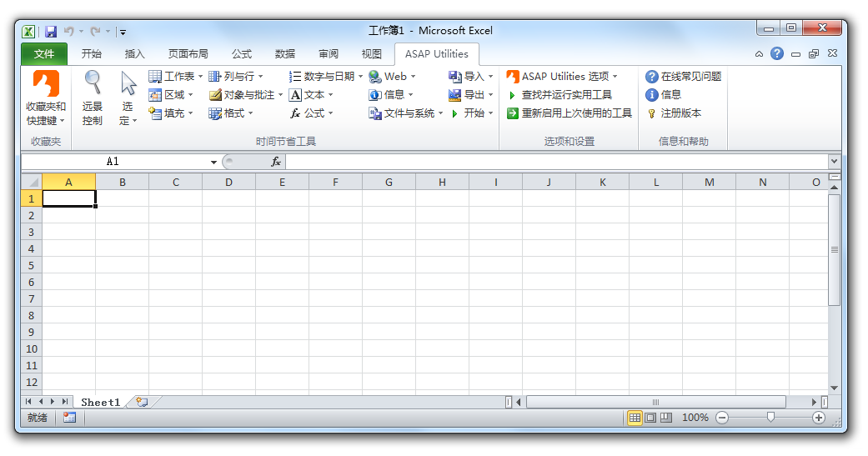Click the zoom slider handle
This screenshot has height=456, width=868.
770,418
